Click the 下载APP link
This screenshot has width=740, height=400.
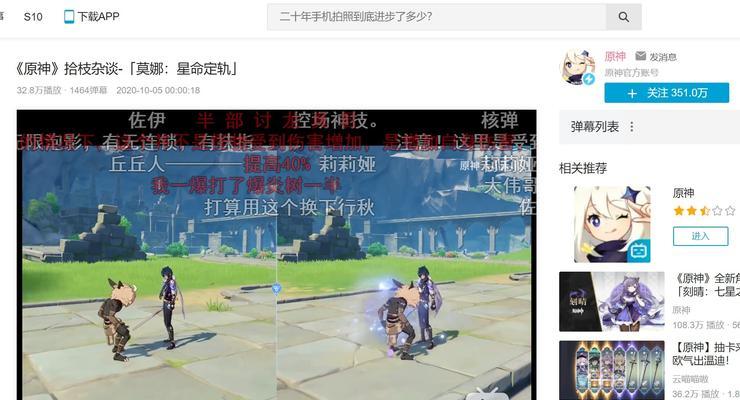point(98,17)
